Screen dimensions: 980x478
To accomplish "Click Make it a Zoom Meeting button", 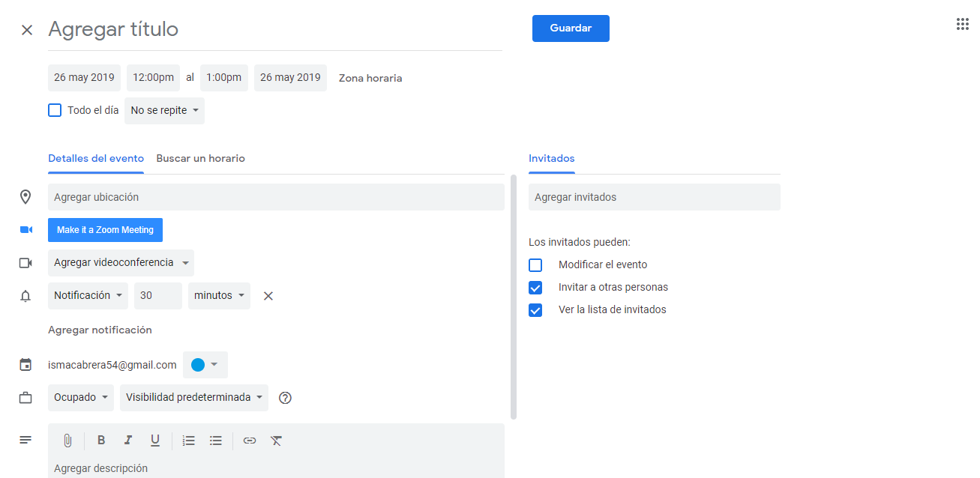I will (x=105, y=230).
